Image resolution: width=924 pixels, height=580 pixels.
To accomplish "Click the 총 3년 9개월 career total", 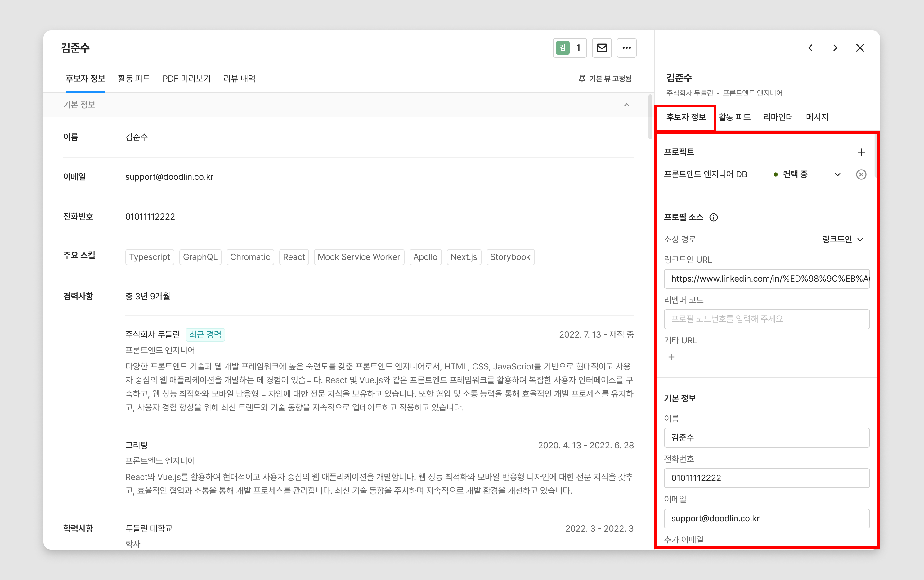I will click(x=148, y=296).
